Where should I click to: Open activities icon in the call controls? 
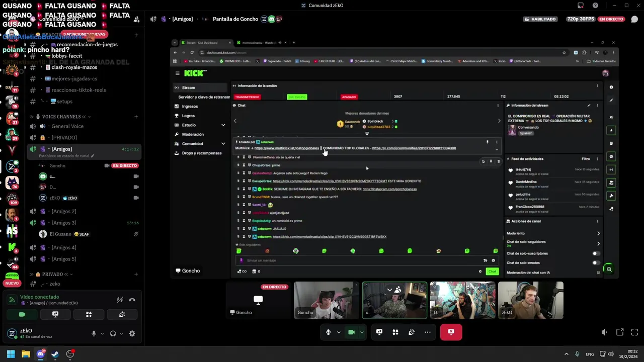(x=395, y=332)
